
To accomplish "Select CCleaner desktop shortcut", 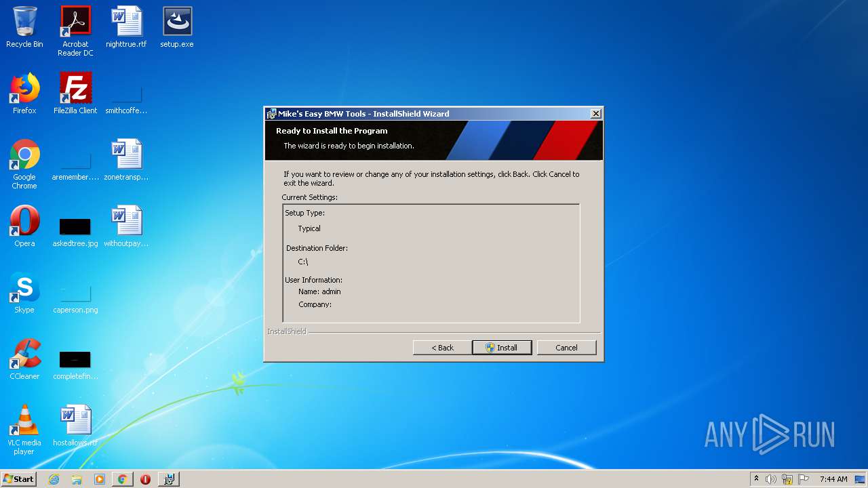I will [24, 360].
